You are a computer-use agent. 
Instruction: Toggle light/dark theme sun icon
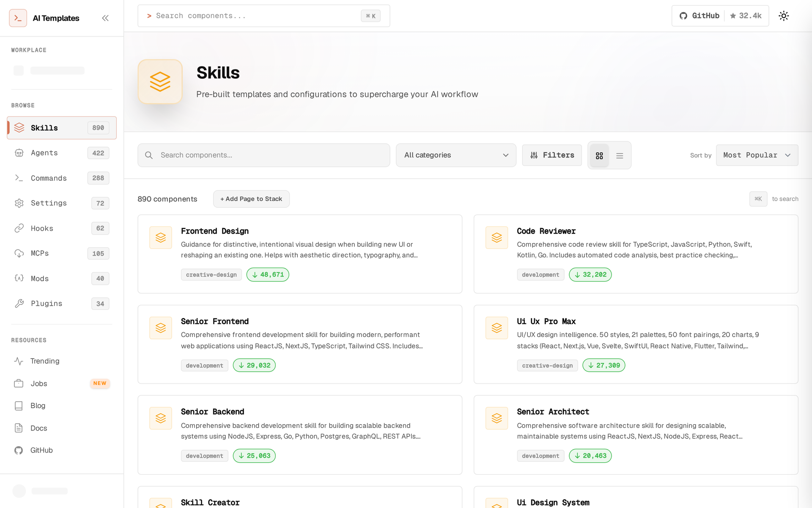(784, 16)
